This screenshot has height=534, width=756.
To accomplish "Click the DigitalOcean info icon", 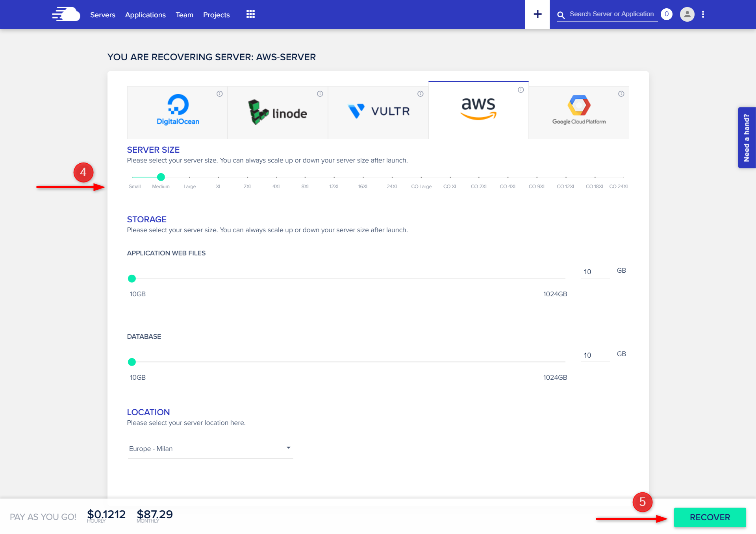I will click(220, 94).
